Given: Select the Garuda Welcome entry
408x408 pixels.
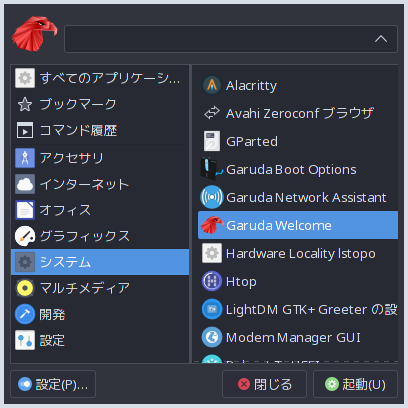Looking at the screenshot, I should (x=298, y=225).
